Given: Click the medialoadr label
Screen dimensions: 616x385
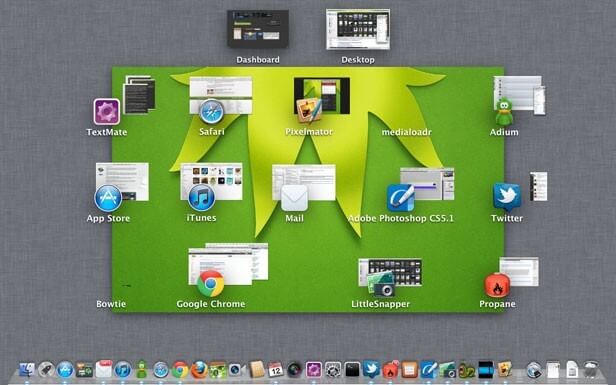Looking at the screenshot, I should click(407, 132).
